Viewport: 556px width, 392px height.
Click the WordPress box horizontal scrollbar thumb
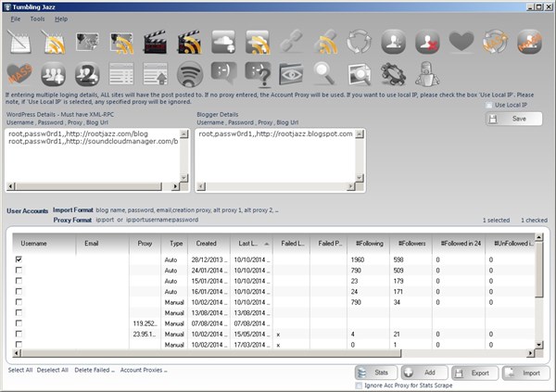[88, 186]
